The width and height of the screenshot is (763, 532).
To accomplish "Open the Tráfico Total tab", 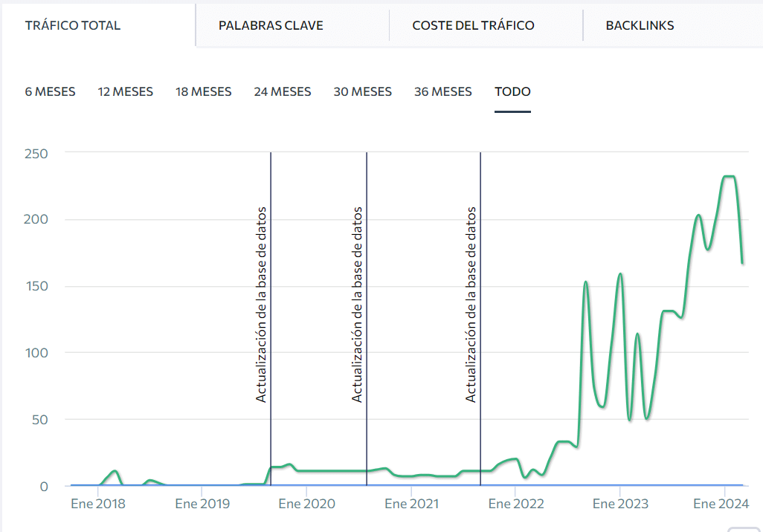I will click(x=73, y=25).
